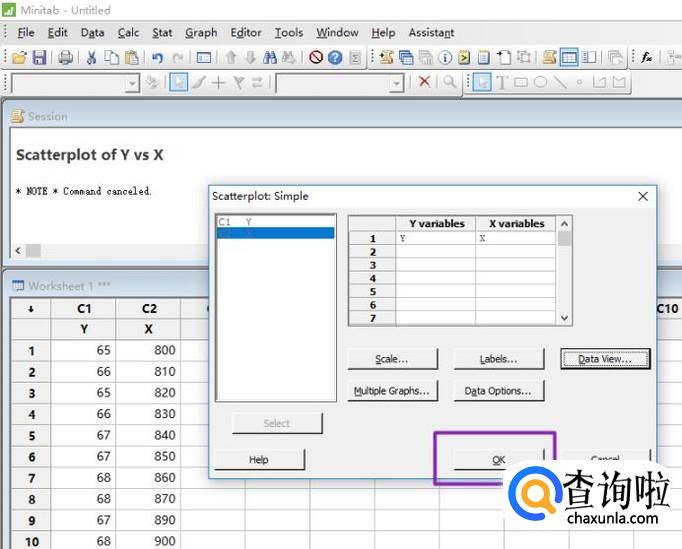Click Y variables cell in row 1

[x=435, y=238]
